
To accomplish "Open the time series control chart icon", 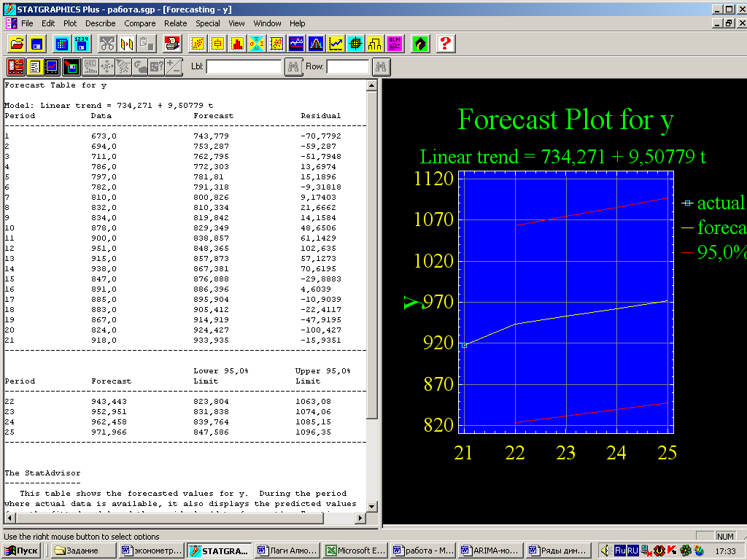I will point(296,44).
